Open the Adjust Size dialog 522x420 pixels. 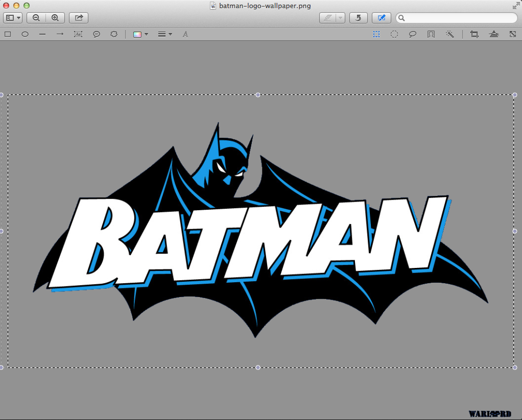coord(513,34)
